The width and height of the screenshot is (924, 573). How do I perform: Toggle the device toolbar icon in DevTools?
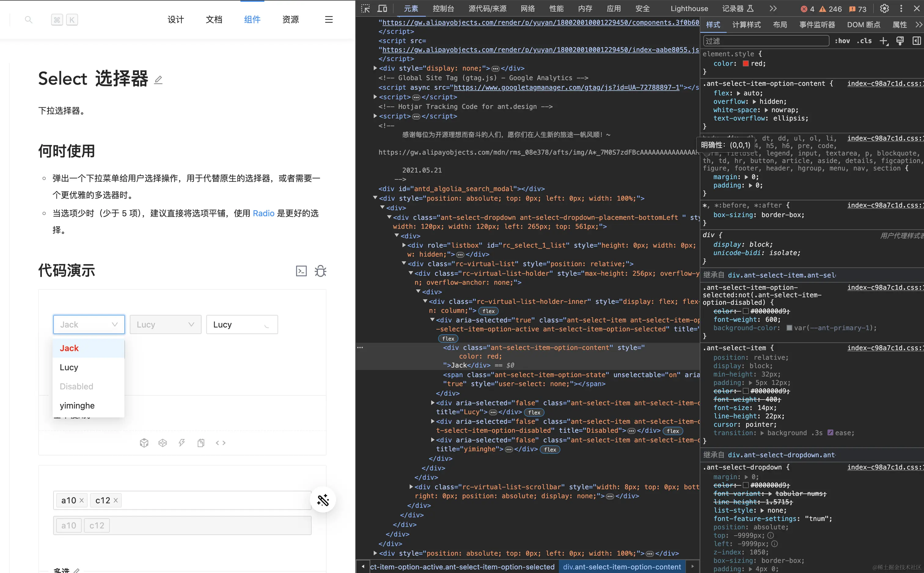pos(383,8)
